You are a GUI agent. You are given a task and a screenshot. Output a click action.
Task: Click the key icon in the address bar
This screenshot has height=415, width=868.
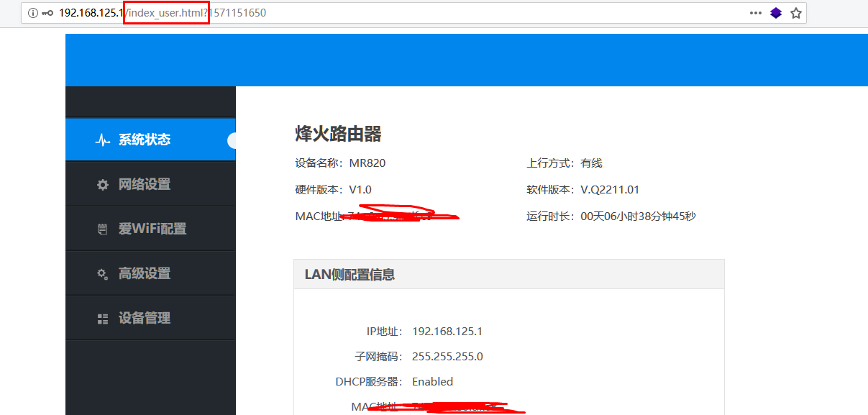(x=47, y=13)
